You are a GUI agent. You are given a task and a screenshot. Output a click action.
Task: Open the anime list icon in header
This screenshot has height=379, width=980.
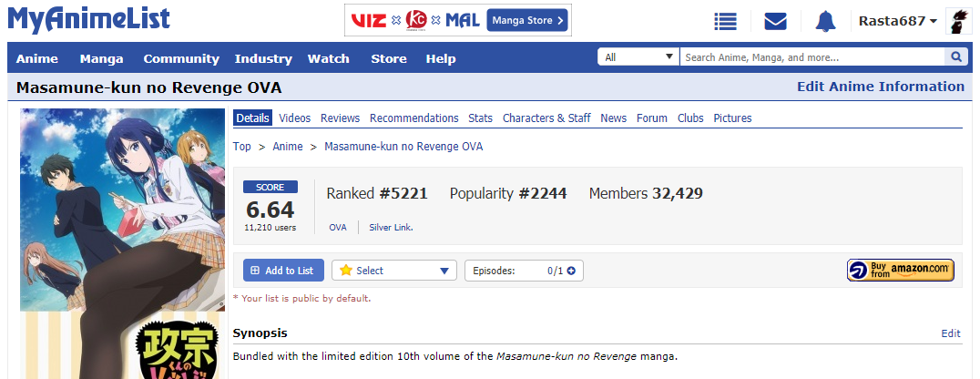click(x=725, y=21)
